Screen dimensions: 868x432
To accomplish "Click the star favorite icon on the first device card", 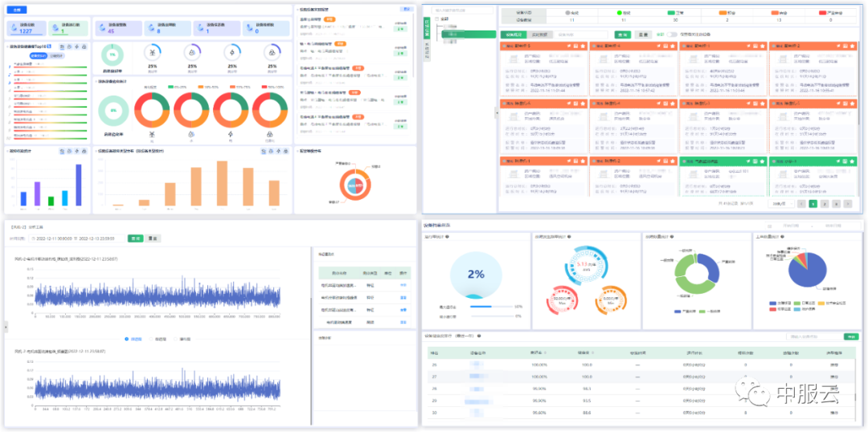I will [583, 47].
